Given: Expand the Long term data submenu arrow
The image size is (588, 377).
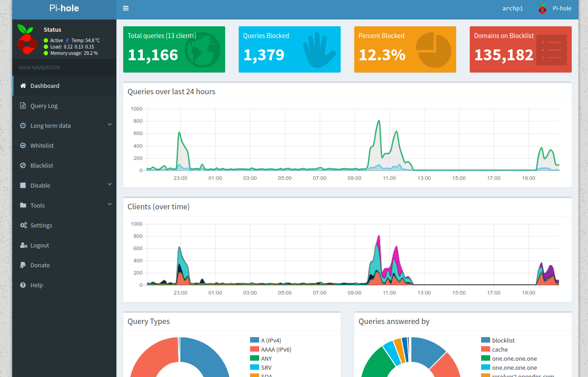Looking at the screenshot, I should 109,125.
